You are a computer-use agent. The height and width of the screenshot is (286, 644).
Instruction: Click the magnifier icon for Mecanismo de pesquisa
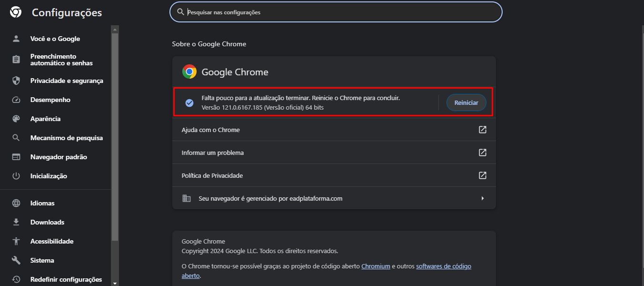coord(16,138)
